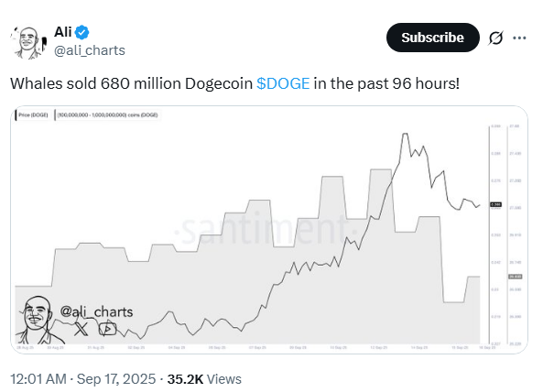Click the @ali_charts watermark text in chart
Screen dimensions: 543x392
(x=96, y=311)
